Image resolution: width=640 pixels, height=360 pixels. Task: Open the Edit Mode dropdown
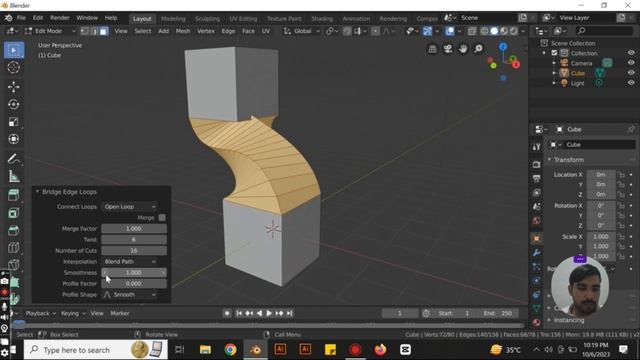coord(50,31)
